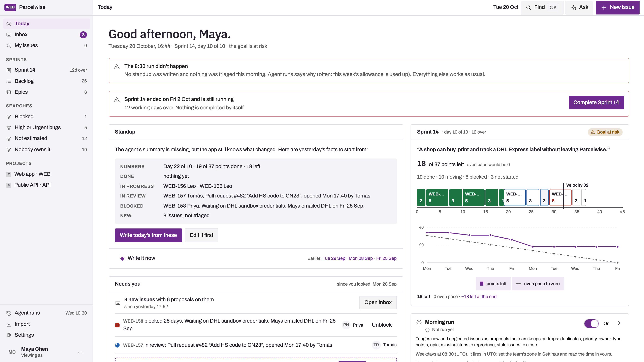
Task: Open the WEB-157 issue link in Needs you
Action: pos(133,345)
